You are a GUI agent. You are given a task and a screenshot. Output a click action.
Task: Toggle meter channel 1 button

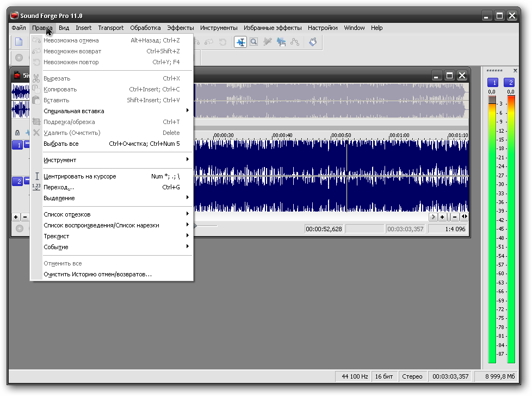[x=493, y=83]
